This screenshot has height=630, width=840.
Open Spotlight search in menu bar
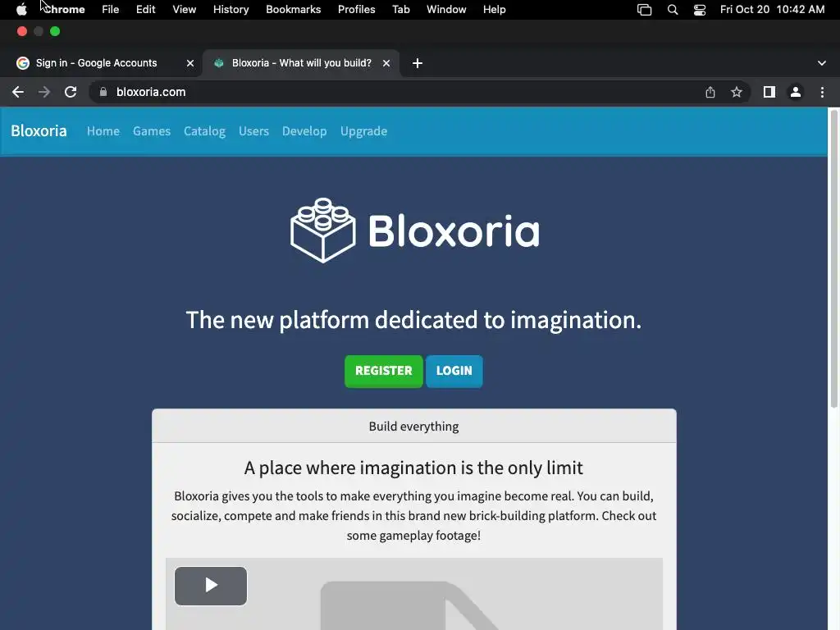[673, 10]
